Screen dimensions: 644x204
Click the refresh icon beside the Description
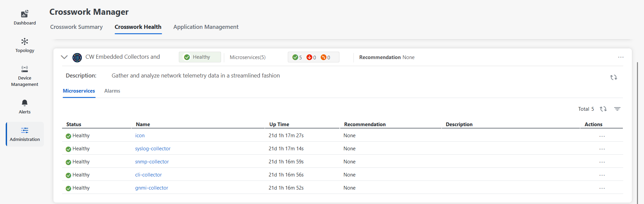[x=613, y=78]
